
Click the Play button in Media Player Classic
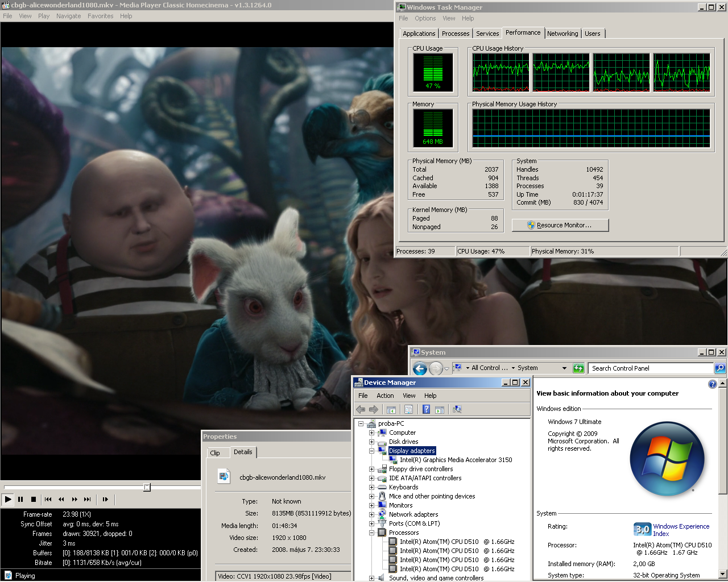(x=8, y=500)
